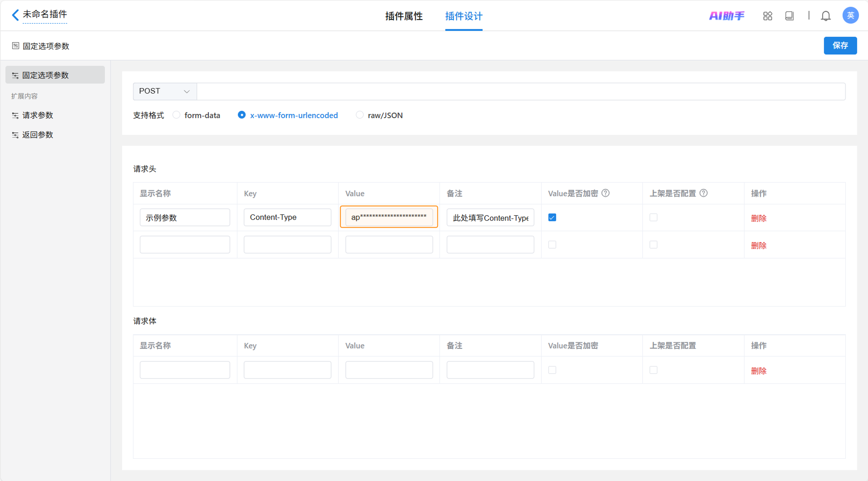Open the apps grid icon in header

768,16
